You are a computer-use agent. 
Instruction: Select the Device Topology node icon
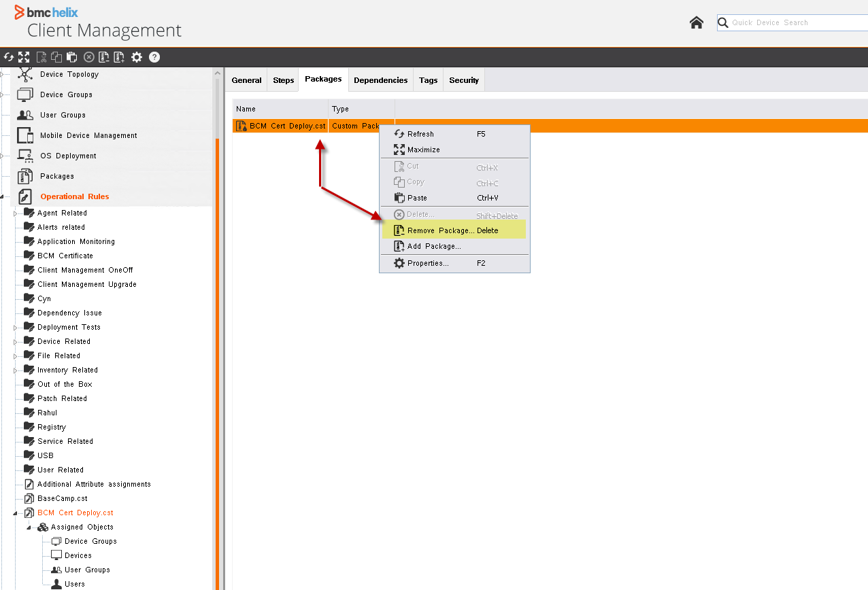click(25, 74)
